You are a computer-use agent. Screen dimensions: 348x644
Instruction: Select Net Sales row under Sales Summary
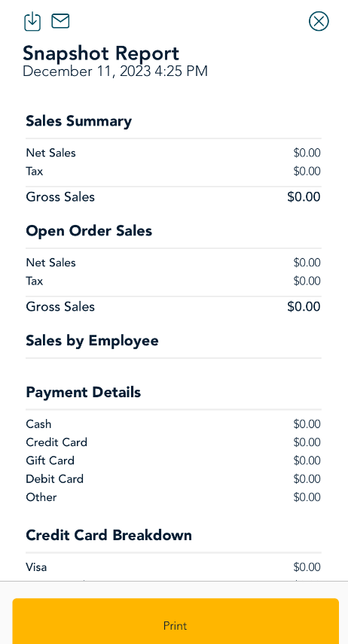[x=173, y=153]
